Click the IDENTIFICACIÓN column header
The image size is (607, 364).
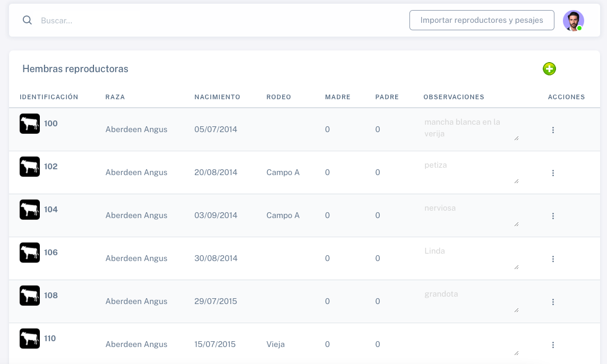click(x=49, y=97)
